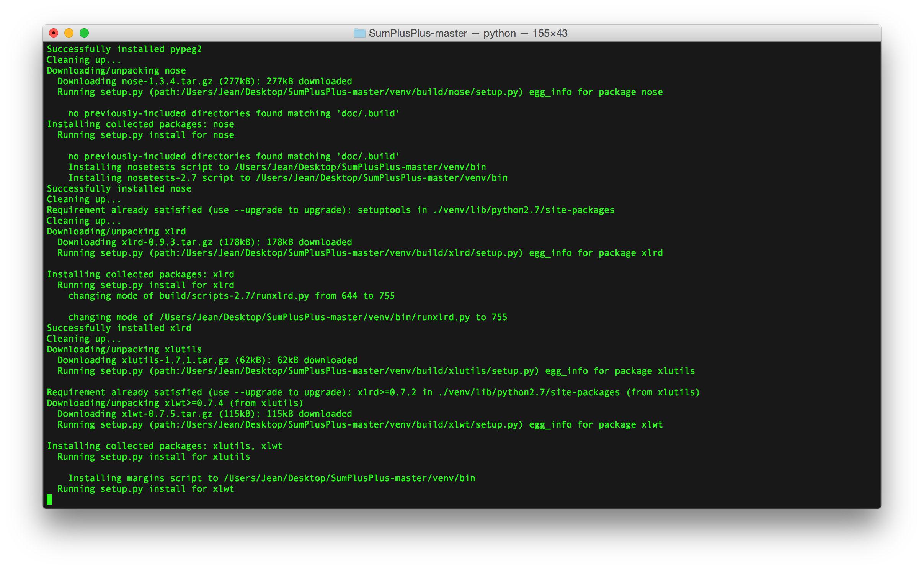Zoom the terminal with green button

click(x=84, y=33)
